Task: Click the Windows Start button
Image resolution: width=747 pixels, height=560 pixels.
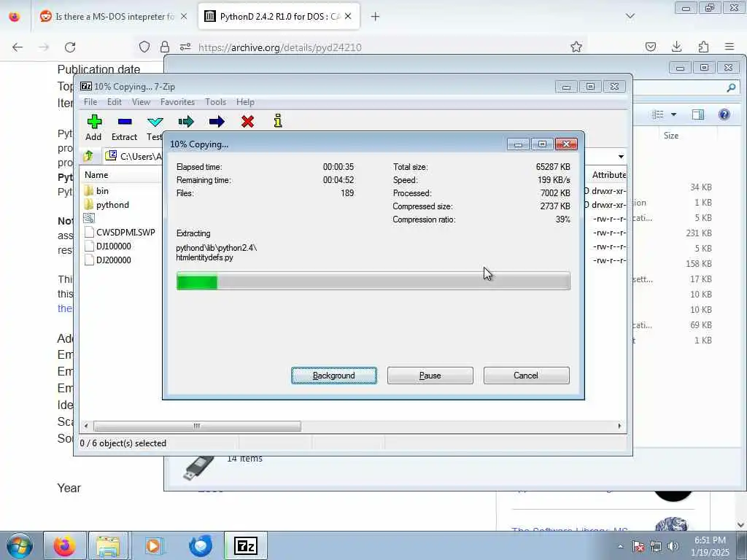Action: coord(20,545)
